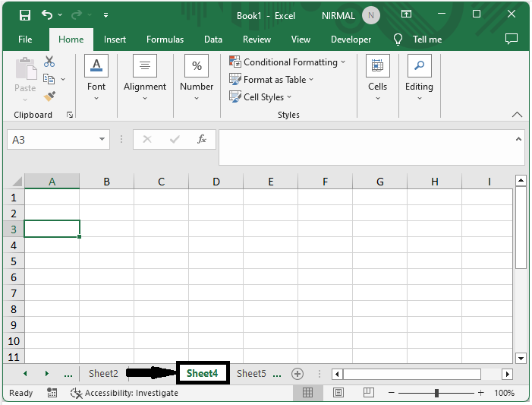Switch to the Data tab
Viewport: 532px width, 405px height.
tap(213, 40)
